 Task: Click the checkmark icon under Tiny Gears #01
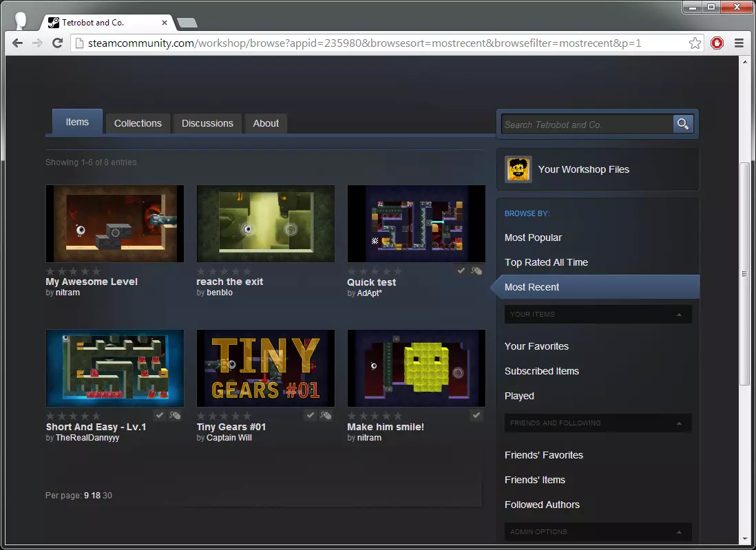311,415
